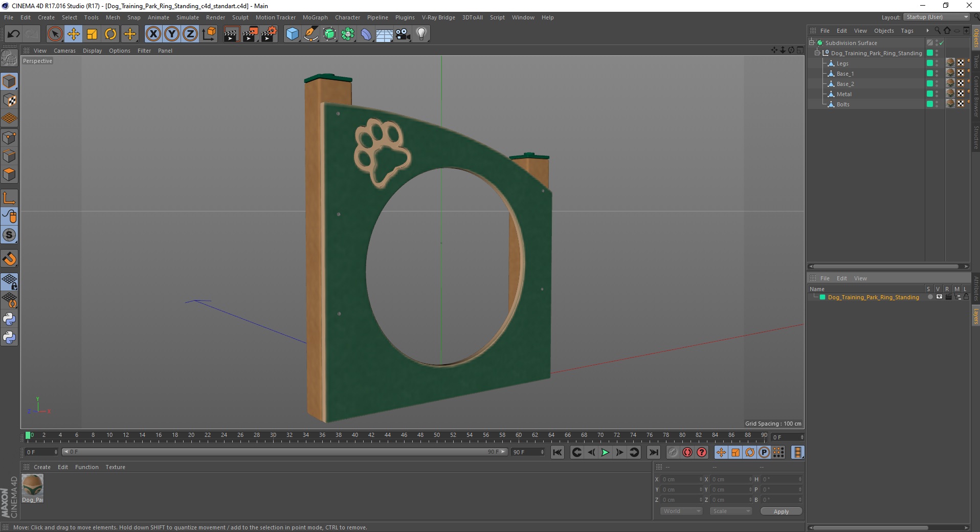Render to Picture Viewer
Viewport: 980px width, 532px height.
pos(250,34)
